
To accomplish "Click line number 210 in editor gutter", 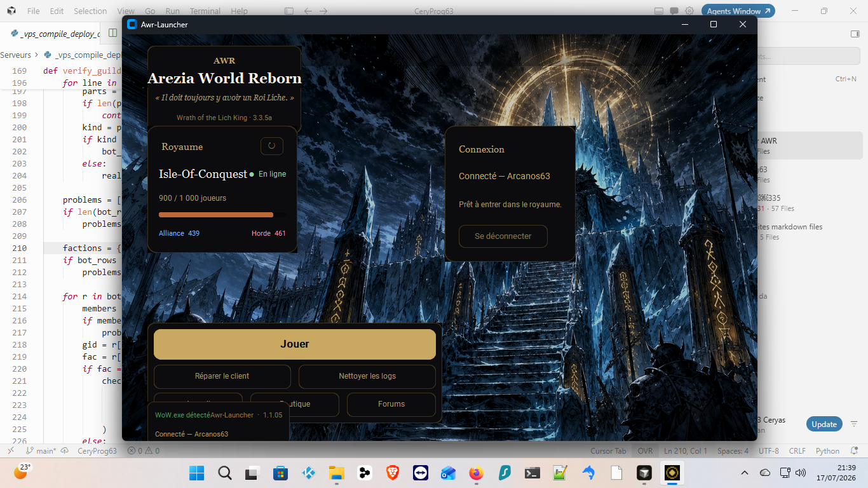I will tap(20, 248).
